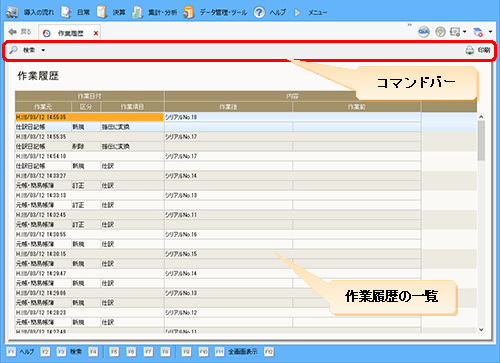Click the 検索 magnifier icon in the command bar

13,50
